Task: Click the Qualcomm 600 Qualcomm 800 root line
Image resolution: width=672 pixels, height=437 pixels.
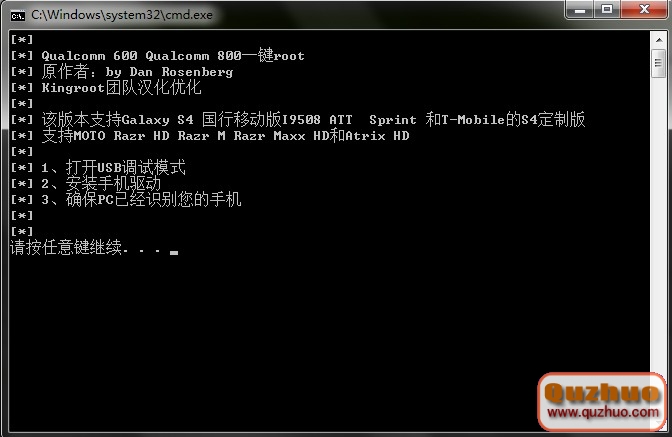Action: pos(173,56)
